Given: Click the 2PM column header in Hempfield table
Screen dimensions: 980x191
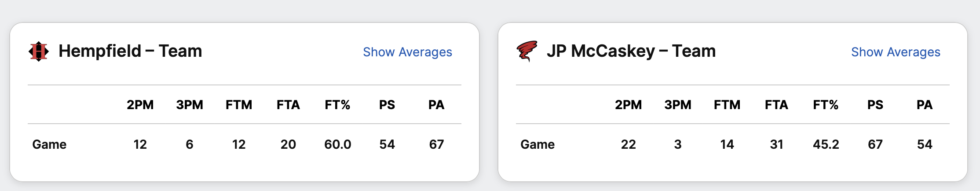Looking at the screenshot, I should click(x=140, y=105).
